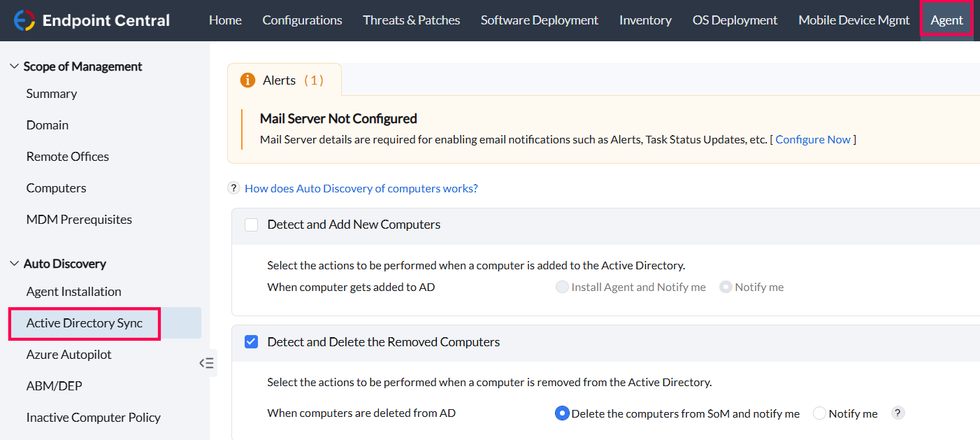
Task: Collapse the Scope of Management section
Action: 15,66
